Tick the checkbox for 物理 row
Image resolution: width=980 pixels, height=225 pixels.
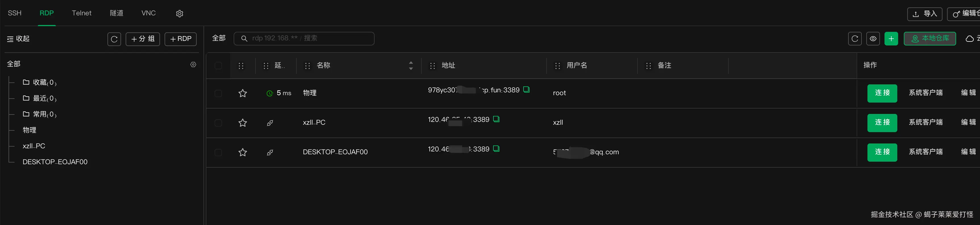click(218, 93)
